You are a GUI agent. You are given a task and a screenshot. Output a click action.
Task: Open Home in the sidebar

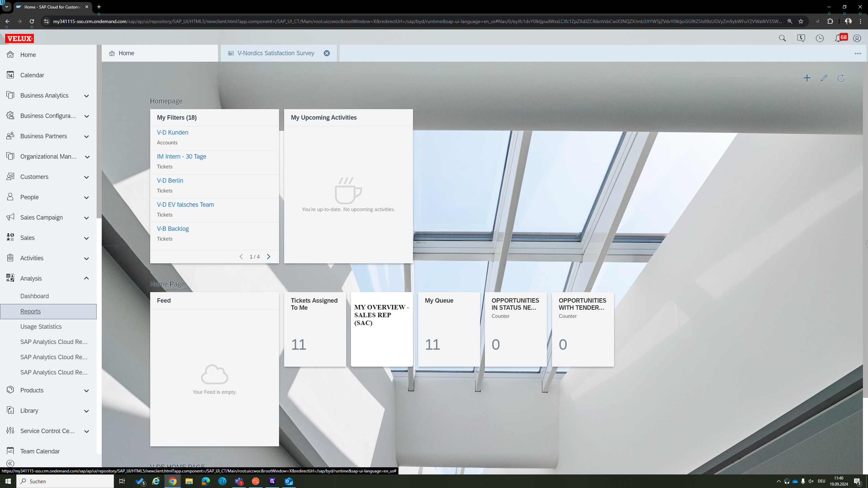[x=48, y=55]
